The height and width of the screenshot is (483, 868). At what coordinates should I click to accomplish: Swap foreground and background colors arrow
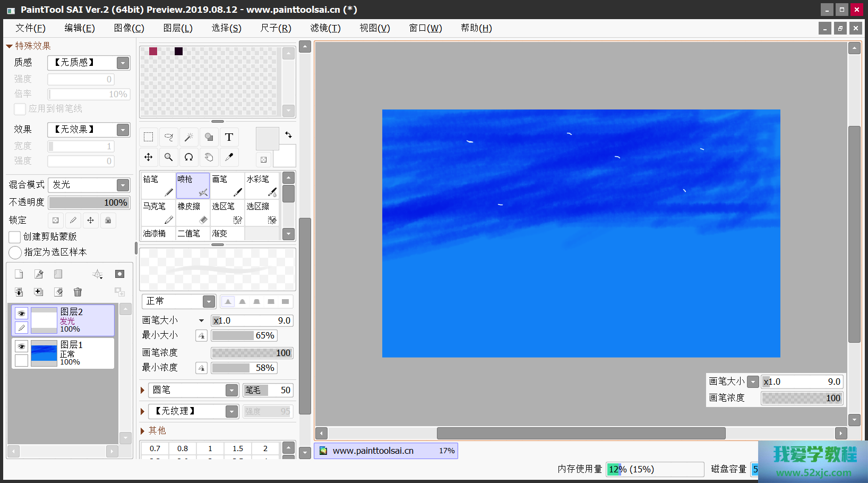click(x=288, y=135)
